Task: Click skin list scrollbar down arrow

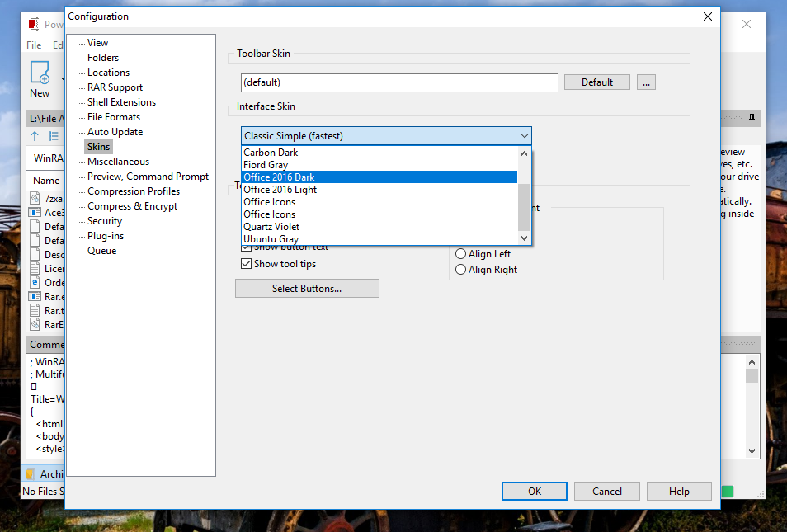Action: (524, 238)
